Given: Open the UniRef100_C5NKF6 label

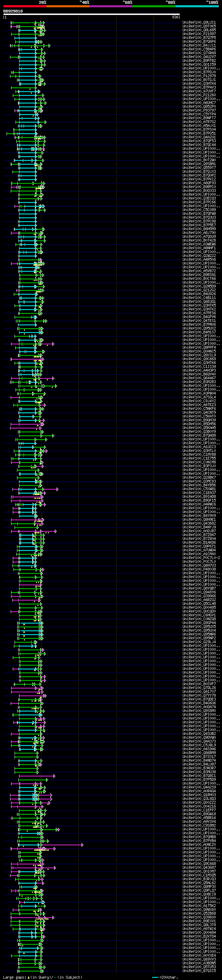Looking at the screenshot, I should 199,408.
